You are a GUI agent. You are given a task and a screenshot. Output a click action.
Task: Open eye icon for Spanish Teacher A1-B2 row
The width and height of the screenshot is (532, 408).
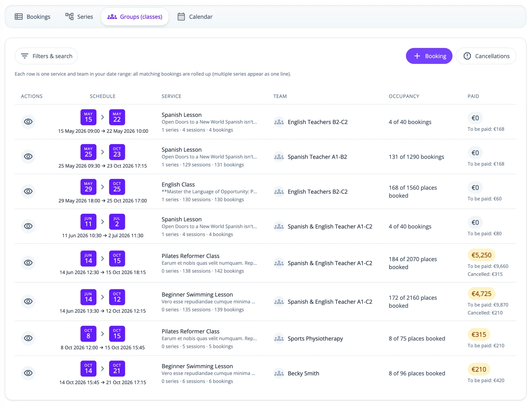tap(28, 156)
